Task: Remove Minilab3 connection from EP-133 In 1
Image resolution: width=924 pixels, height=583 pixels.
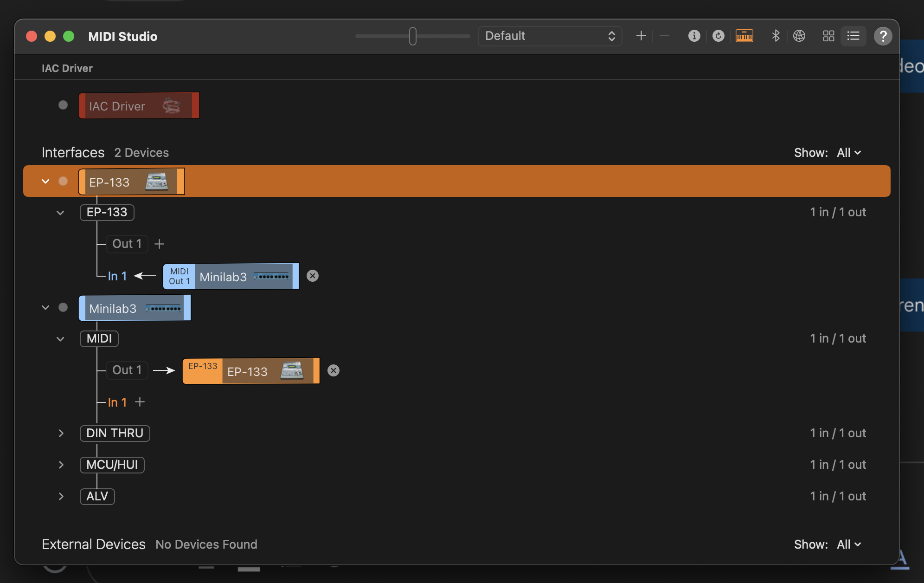Action: (313, 276)
